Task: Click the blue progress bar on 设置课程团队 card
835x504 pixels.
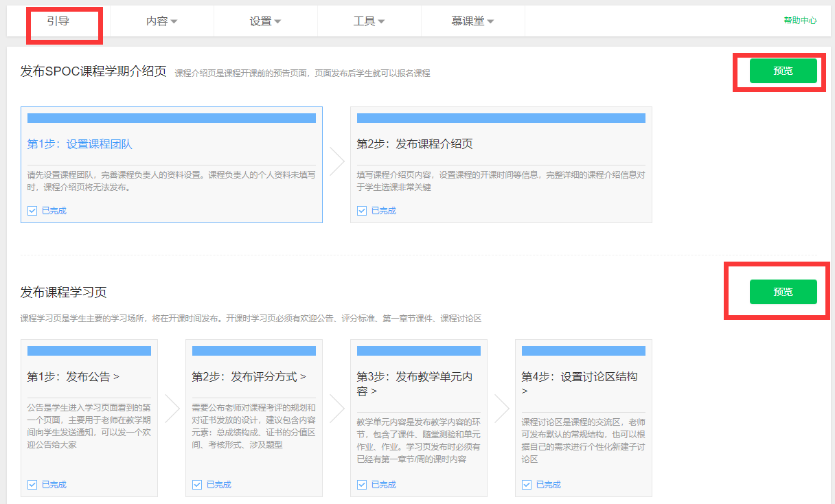Action: pos(172,118)
